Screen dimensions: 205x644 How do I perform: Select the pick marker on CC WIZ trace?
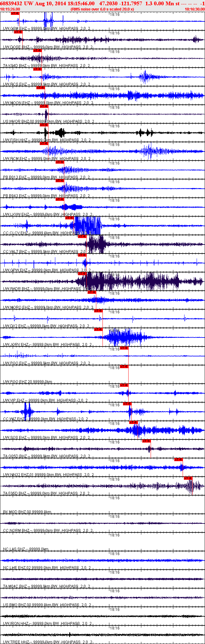pos(127,404)
